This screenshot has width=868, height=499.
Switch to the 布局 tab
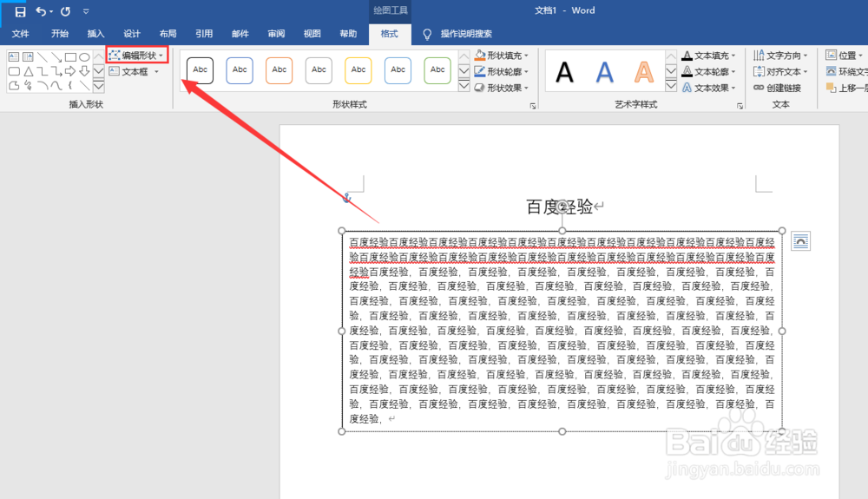(168, 34)
